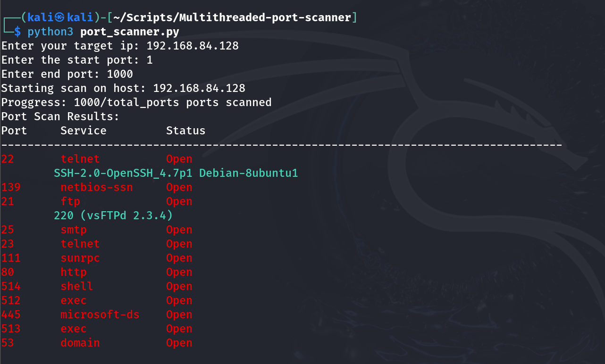Click the http service on port 80
Image resolution: width=605 pixels, height=364 pixels.
click(x=74, y=272)
